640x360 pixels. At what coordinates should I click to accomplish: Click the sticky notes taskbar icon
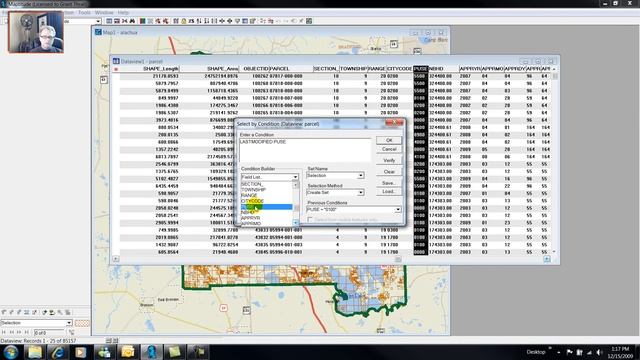[175, 352]
